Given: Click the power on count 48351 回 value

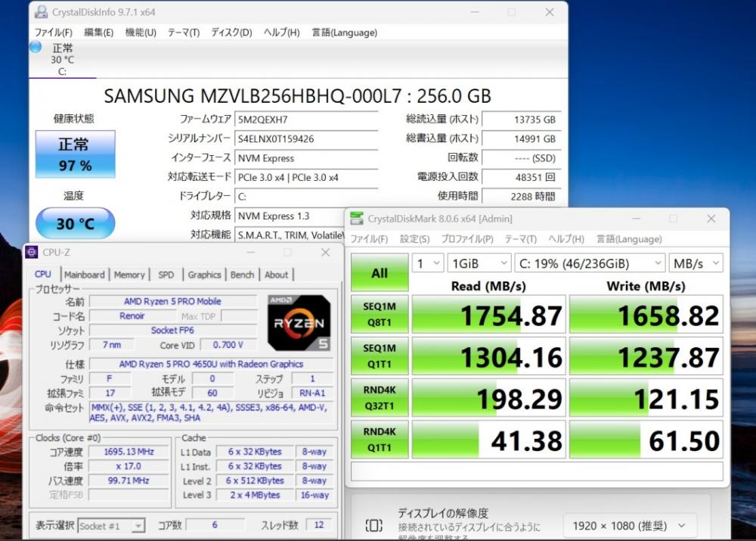Looking at the screenshot, I should pos(522,178).
